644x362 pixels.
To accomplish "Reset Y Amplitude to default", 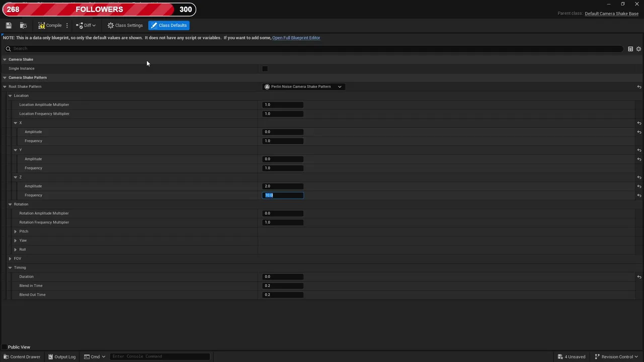I will tap(639, 159).
